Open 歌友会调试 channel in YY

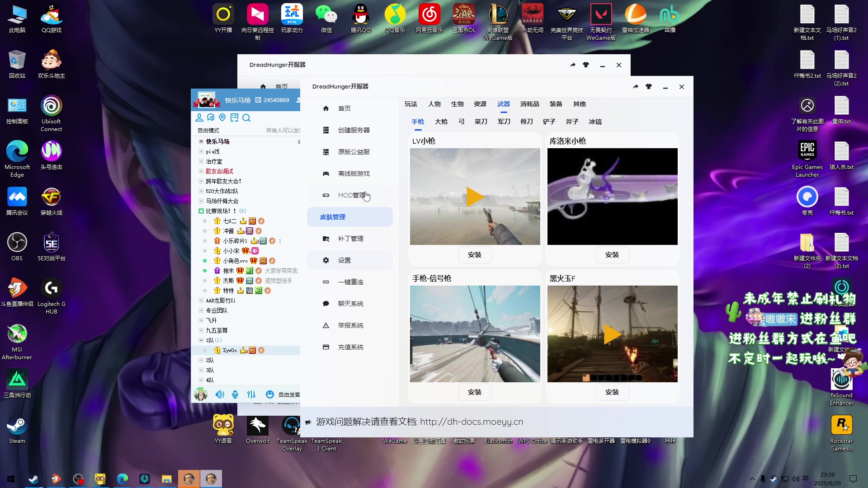220,171
